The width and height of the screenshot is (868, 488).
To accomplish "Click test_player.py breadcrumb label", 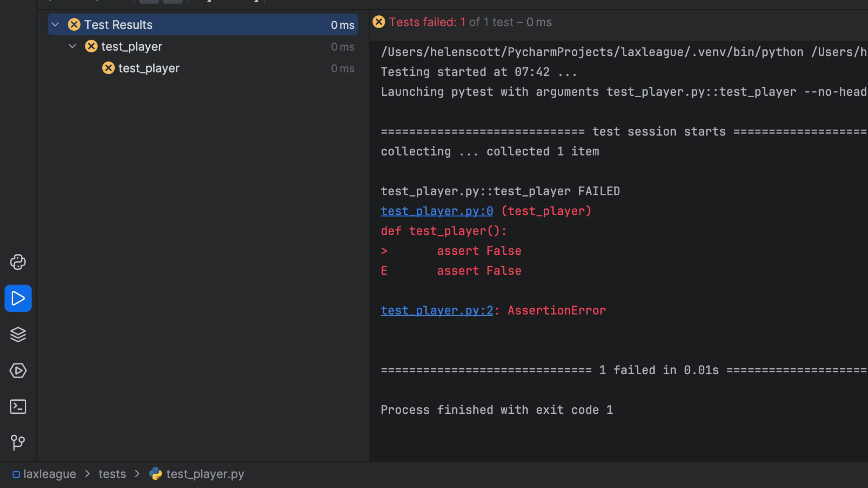I will click(x=205, y=474).
